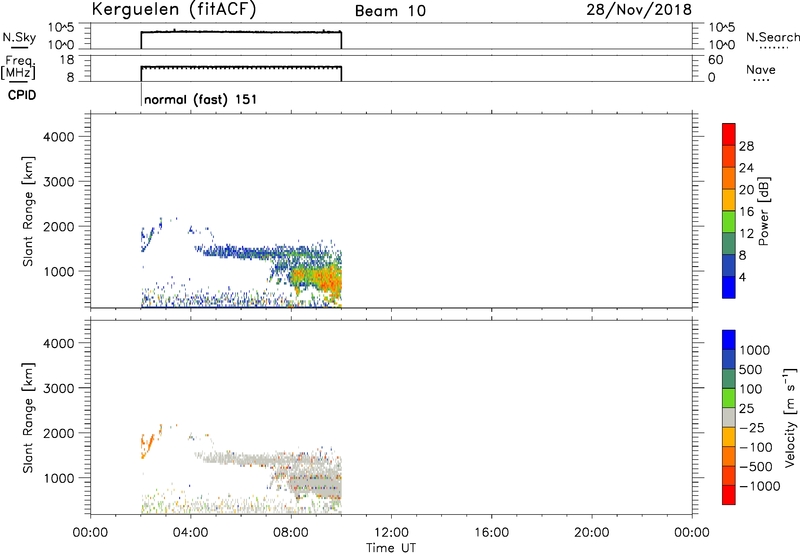800x554 pixels.
Task: Pick power colorbar segment between 20 and 24
Action: coord(729,178)
